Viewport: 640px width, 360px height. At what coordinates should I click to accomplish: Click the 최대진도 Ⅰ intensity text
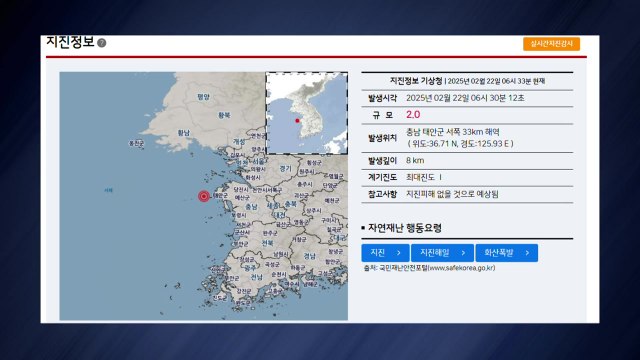[x=424, y=177]
